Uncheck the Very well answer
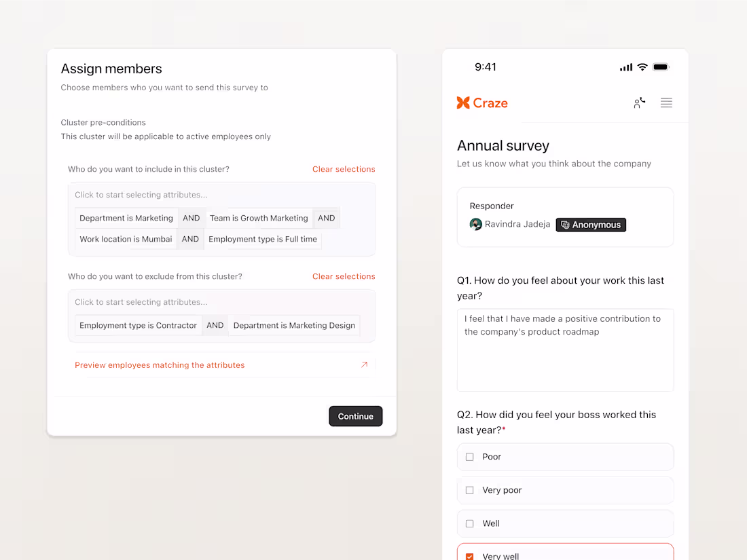Image resolution: width=747 pixels, height=560 pixels. (469, 555)
